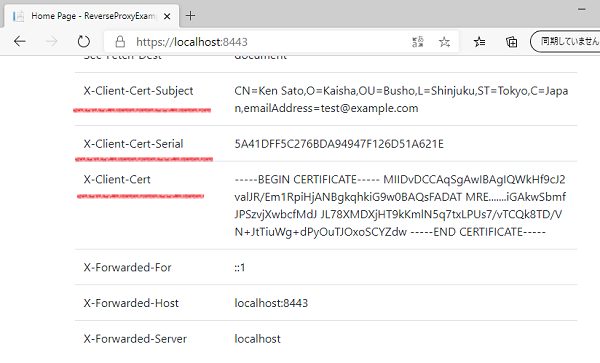Click the X-Forwarded-For header name
600x363 pixels.
[x=127, y=267]
